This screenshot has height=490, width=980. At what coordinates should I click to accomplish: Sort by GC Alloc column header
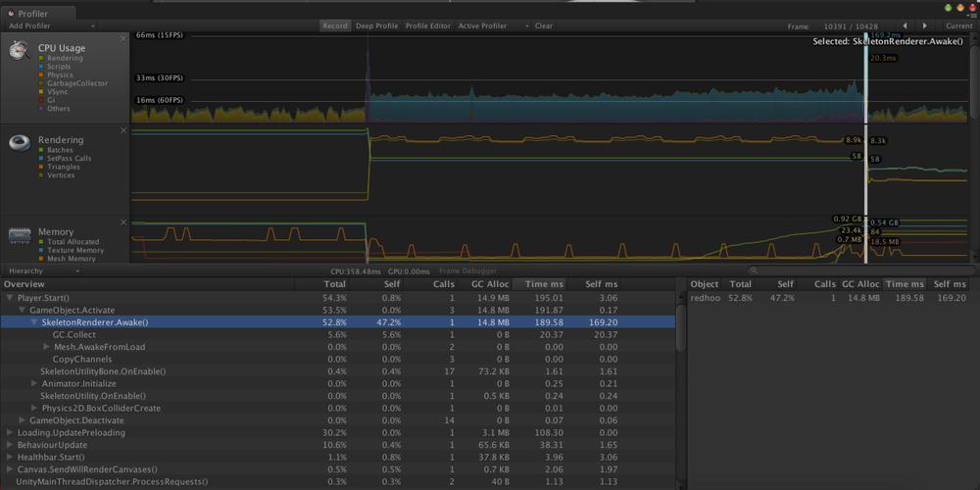[x=484, y=284]
